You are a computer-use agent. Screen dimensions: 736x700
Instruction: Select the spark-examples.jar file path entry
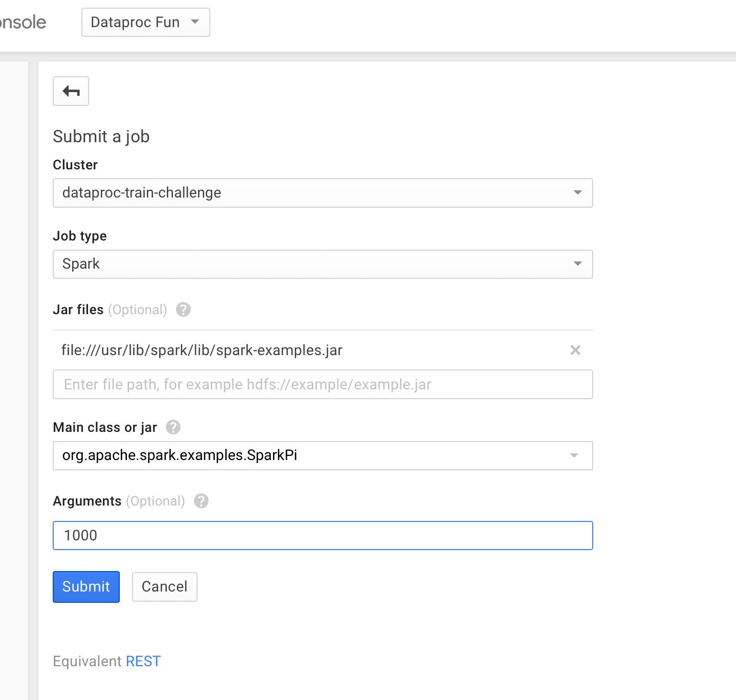202,350
